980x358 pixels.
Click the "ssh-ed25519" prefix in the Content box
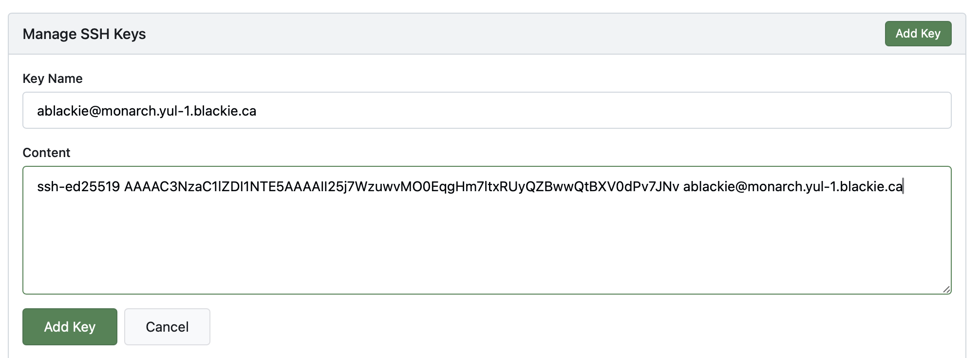point(78,187)
